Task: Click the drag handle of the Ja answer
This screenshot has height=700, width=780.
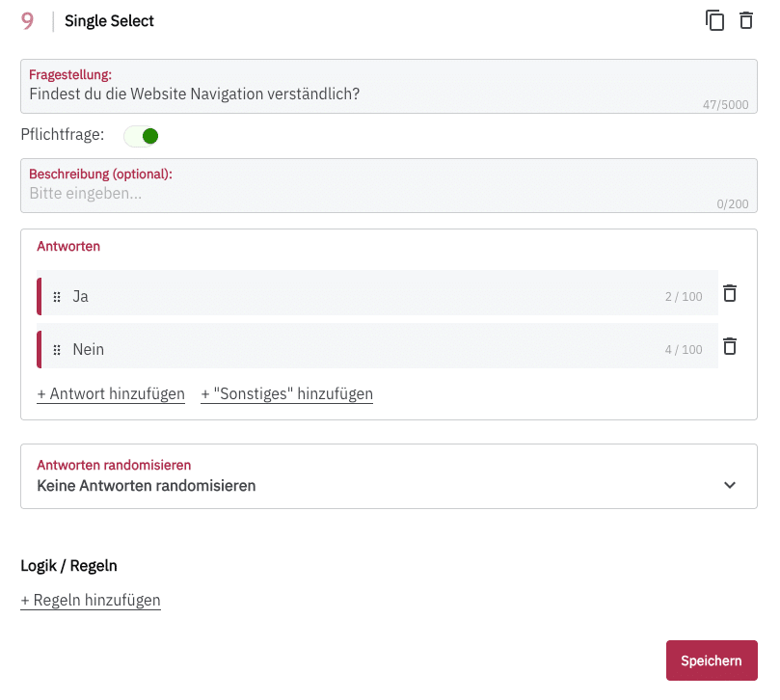Action: point(57,297)
